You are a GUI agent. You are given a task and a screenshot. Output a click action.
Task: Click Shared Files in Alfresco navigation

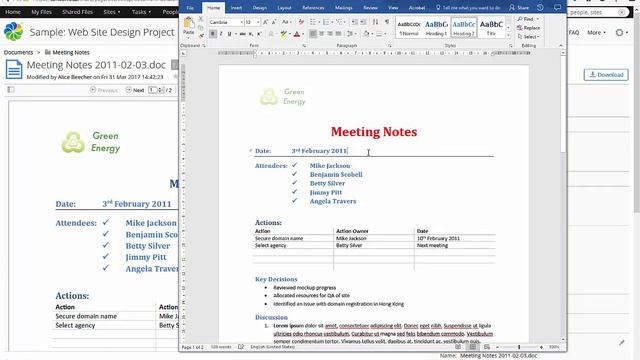pos(77,12)
